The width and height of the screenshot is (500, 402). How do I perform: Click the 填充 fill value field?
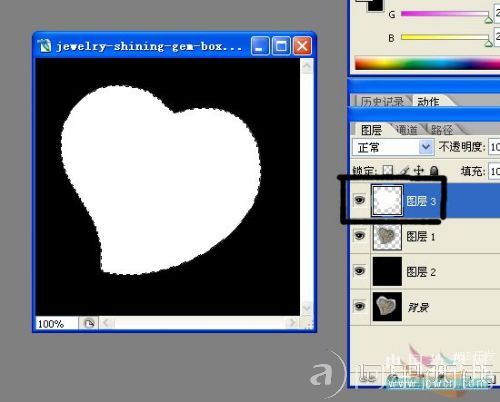point(494,171)
